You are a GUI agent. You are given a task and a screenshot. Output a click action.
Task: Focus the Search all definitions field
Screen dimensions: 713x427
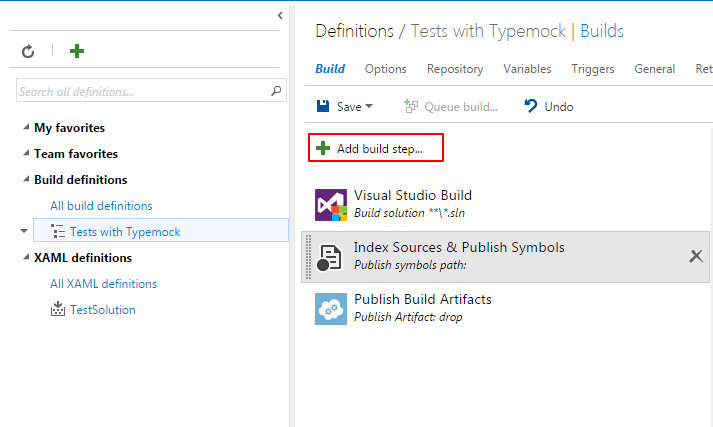click(x=140, y=91)
